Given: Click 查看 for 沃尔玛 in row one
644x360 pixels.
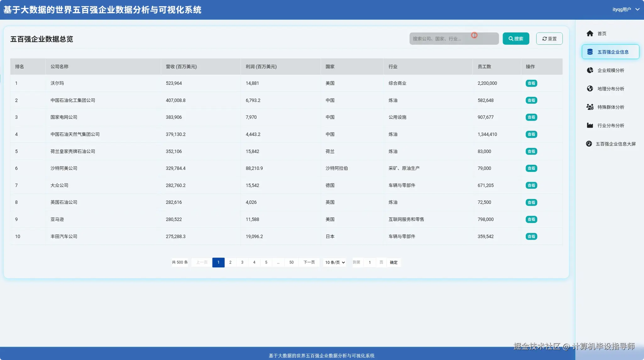Looking at the screenshot, I should (531, 83).
